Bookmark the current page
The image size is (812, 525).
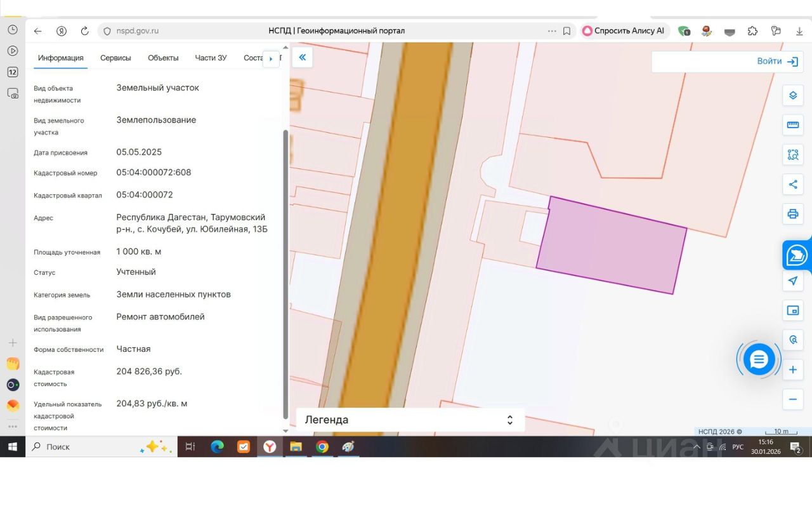[567, 30]
